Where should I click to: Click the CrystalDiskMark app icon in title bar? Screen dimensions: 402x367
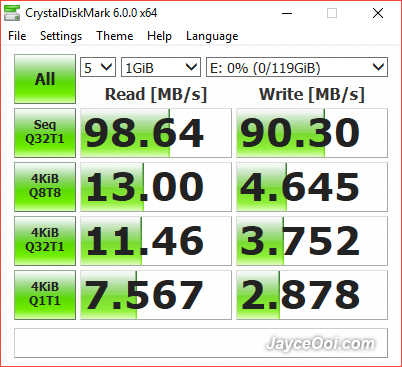pos(12,13)
